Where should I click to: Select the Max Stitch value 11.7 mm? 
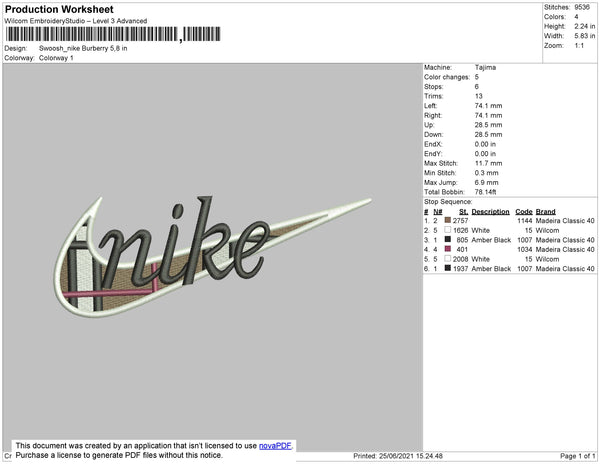[488, 163]
